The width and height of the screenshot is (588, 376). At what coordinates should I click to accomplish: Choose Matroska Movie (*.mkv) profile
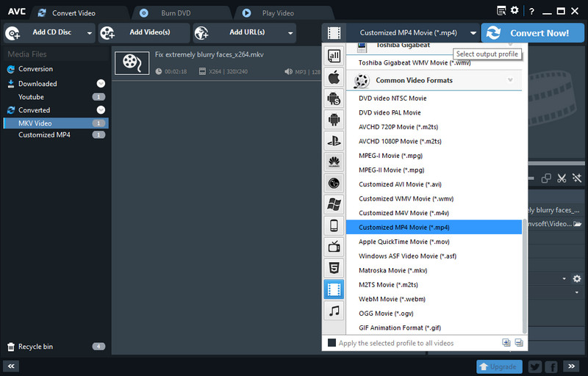(434, 270)
